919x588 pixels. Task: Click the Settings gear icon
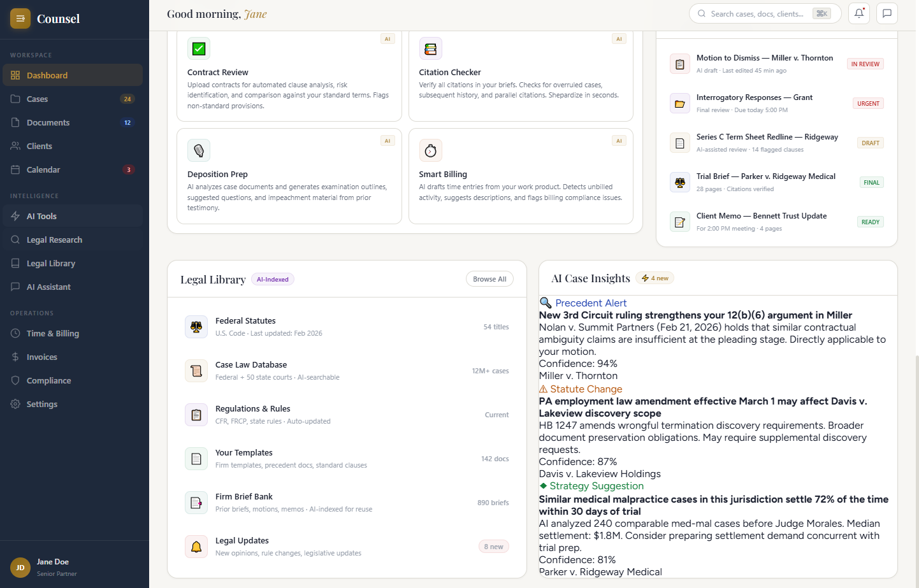coord(15,404)
